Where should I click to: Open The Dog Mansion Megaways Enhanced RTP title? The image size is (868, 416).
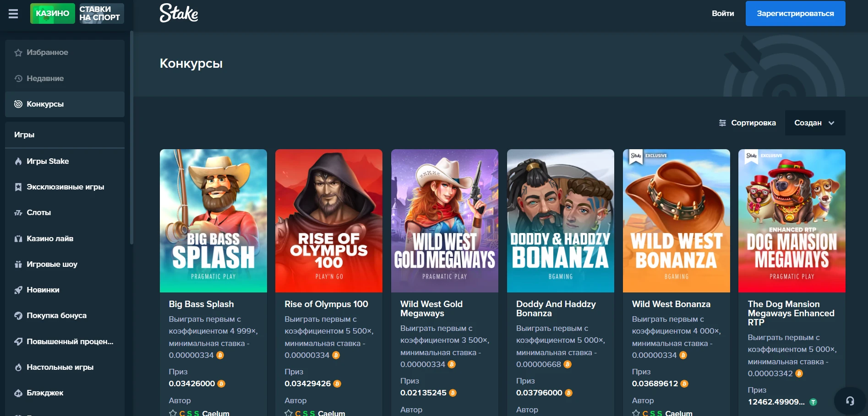click(791, 313)
